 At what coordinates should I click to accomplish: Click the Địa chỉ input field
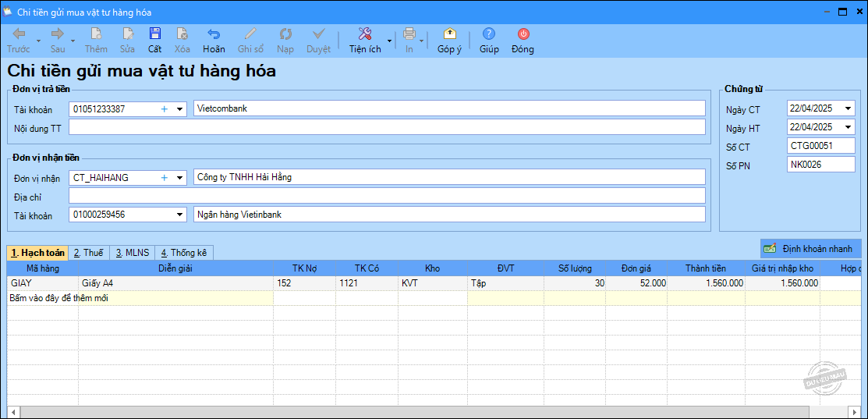[387, 196]
